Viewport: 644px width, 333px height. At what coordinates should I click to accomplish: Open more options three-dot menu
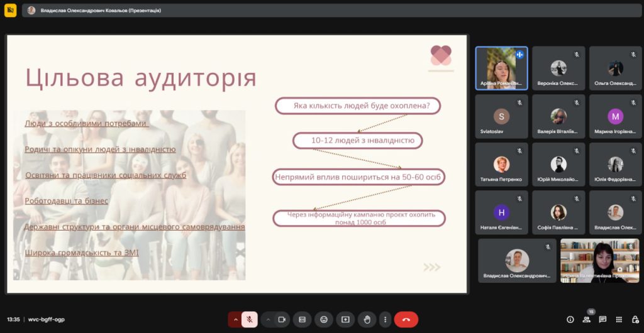click(x=385, y=319)
